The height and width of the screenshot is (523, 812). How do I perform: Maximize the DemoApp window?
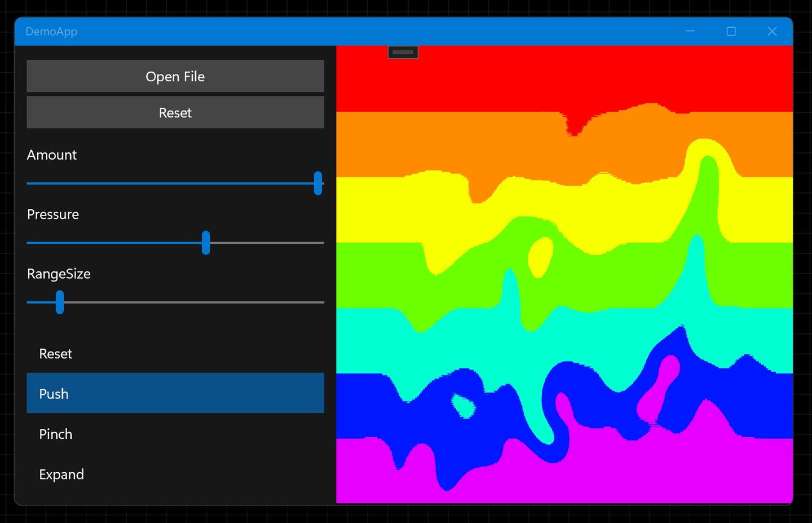coord(731,32)
